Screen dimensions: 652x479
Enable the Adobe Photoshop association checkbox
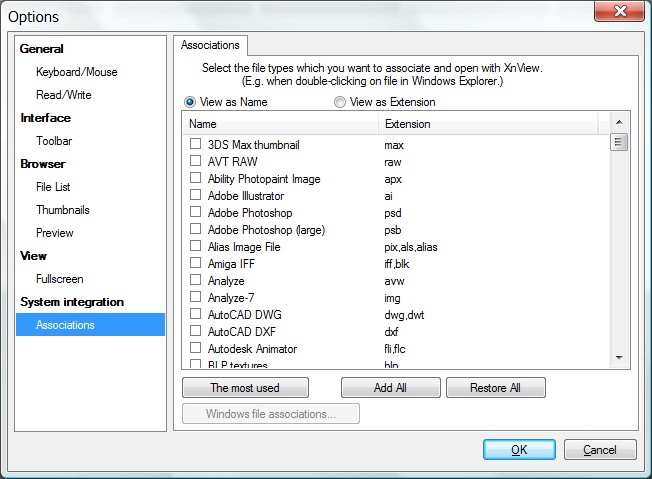(196, 213)
